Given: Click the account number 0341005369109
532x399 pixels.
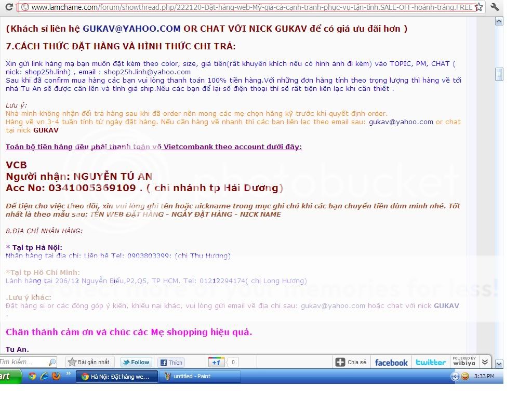Looking at the screenshot, I should (x=92, y=188).
